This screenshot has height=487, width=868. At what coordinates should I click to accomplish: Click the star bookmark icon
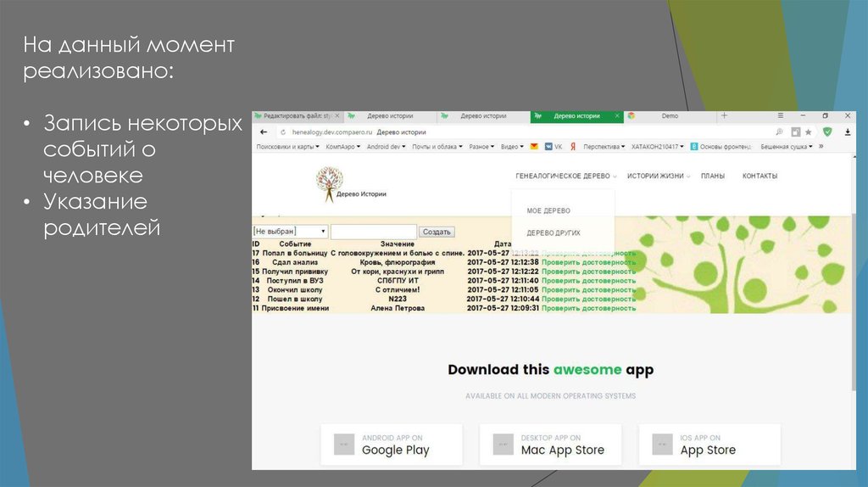point(808,132)
